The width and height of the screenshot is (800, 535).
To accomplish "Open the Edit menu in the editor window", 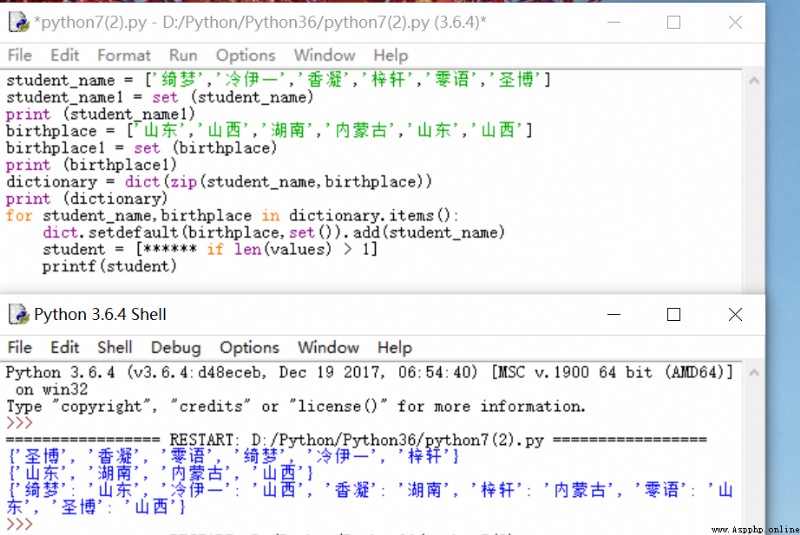I will click(x=65, y=55).
